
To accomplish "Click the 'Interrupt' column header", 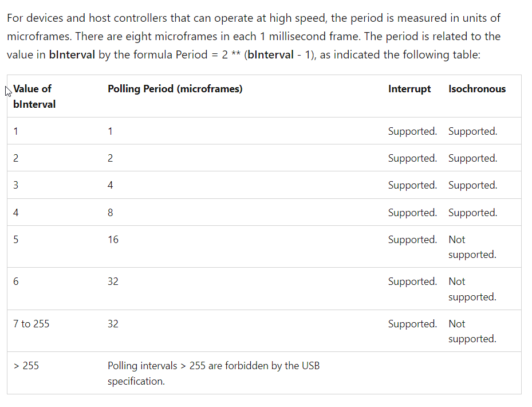I will point(409,89).
